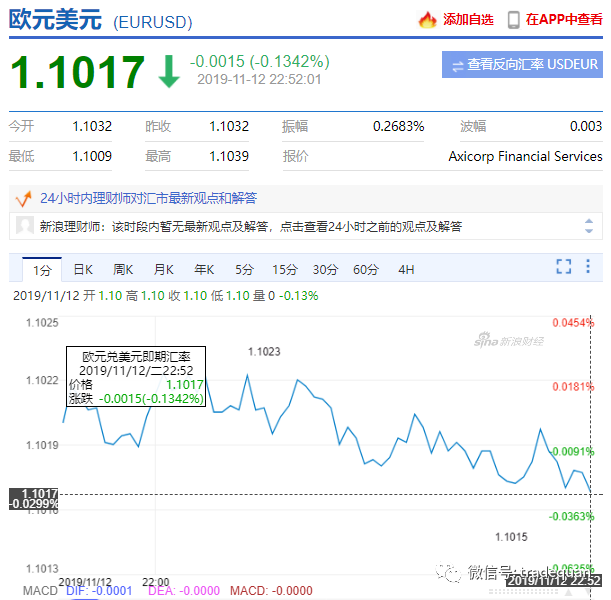Switch to the 15分 tab

[x=285, y=270]
